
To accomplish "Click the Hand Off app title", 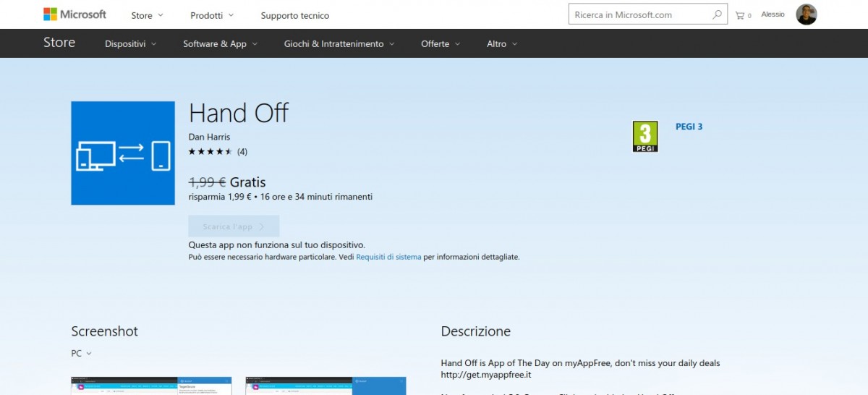I will (239, 114).
